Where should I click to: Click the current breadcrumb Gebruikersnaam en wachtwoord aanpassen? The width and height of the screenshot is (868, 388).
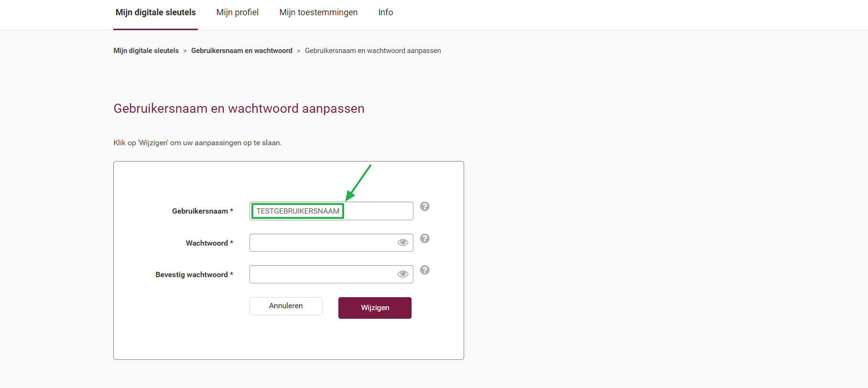point(372,50)
